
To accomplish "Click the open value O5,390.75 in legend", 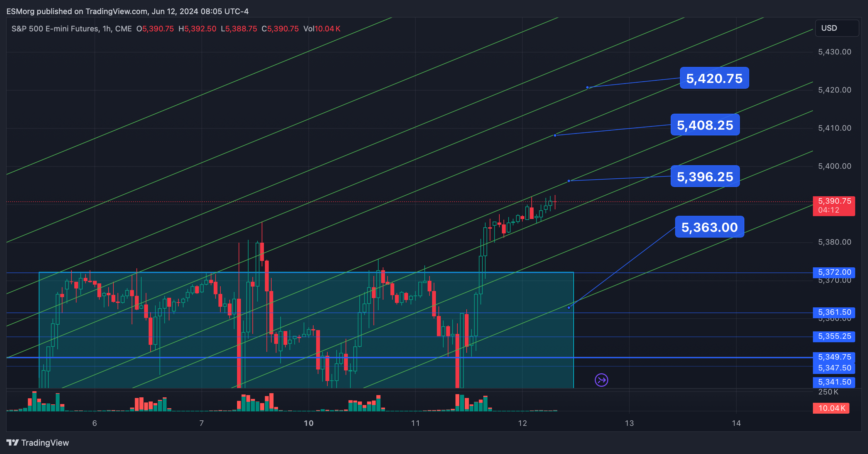I will [155, 28].
